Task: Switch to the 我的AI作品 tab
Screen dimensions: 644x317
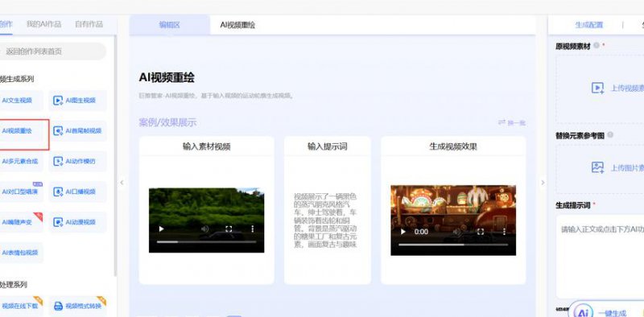Action: (x=43, y=25)
